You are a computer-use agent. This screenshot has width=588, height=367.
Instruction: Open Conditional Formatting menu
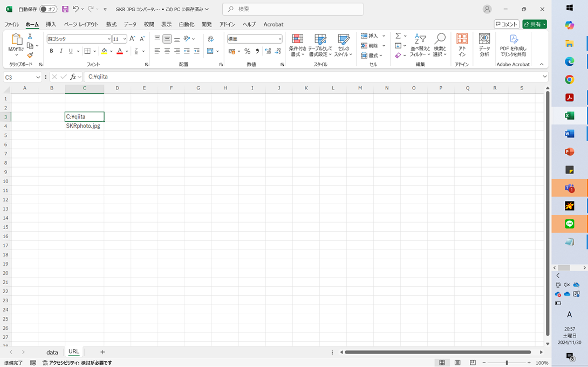[x=297, y=45]
